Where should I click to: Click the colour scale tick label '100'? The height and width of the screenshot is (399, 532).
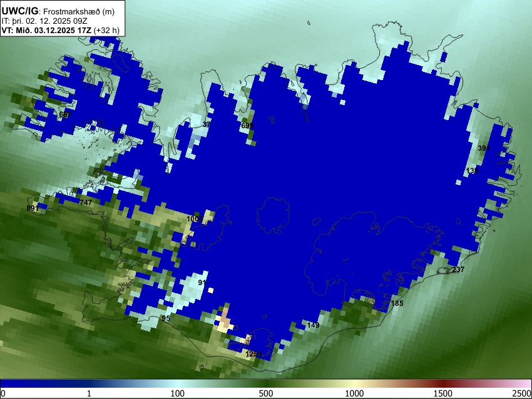pos(178,393)
